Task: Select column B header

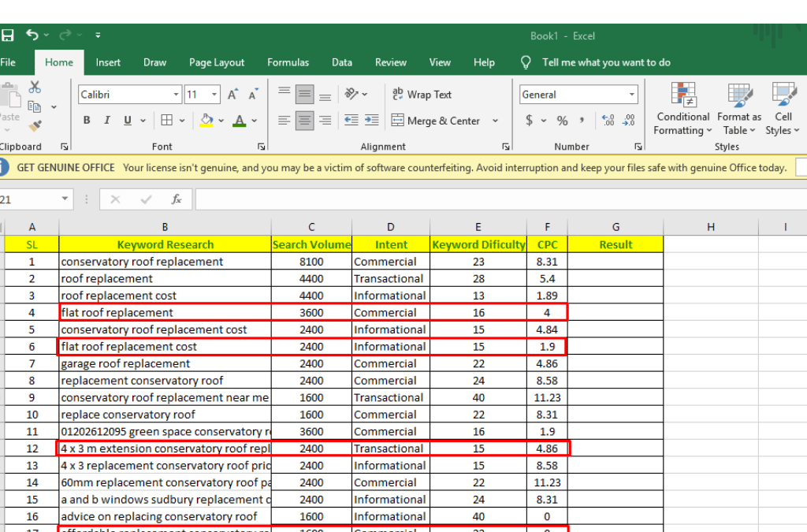Action: [x=165, y=227]
